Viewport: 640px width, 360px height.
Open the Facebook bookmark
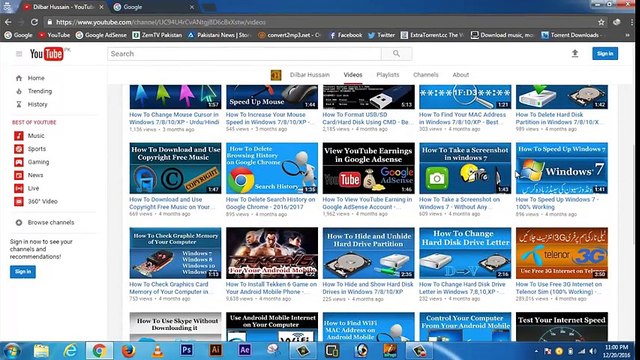tap(346, 35)
